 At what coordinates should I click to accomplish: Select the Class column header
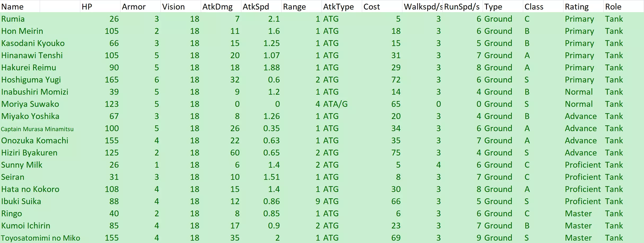coord(534,7)
